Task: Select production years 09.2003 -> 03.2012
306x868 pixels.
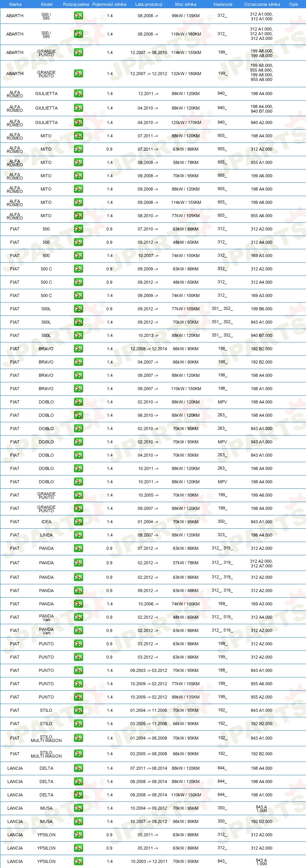Action: (149, 670)
